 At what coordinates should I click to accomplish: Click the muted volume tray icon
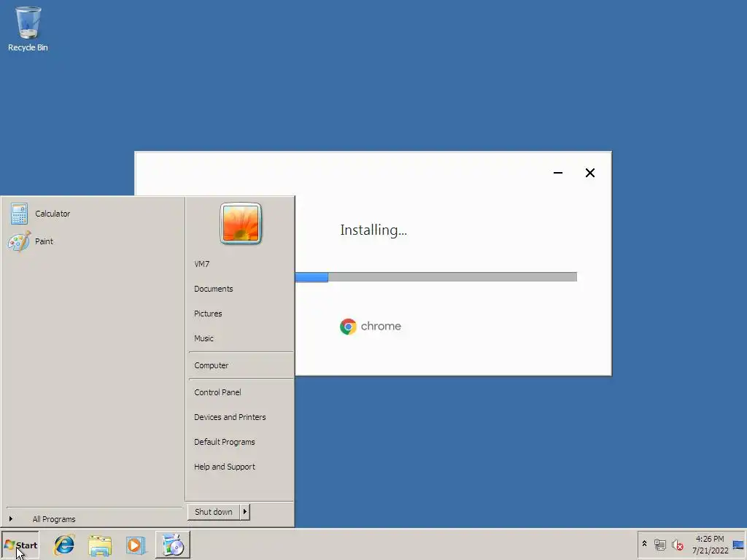point(678,544)
